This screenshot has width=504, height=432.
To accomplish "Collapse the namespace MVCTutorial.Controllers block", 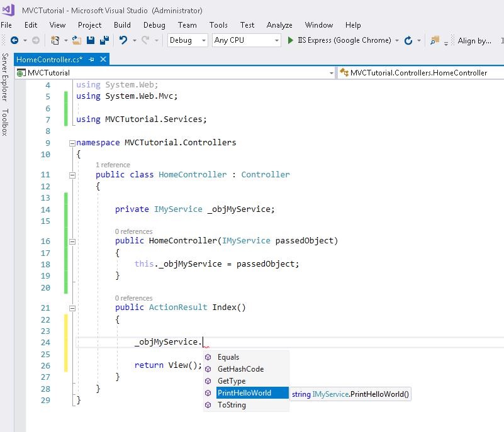I will coord(72,143).
